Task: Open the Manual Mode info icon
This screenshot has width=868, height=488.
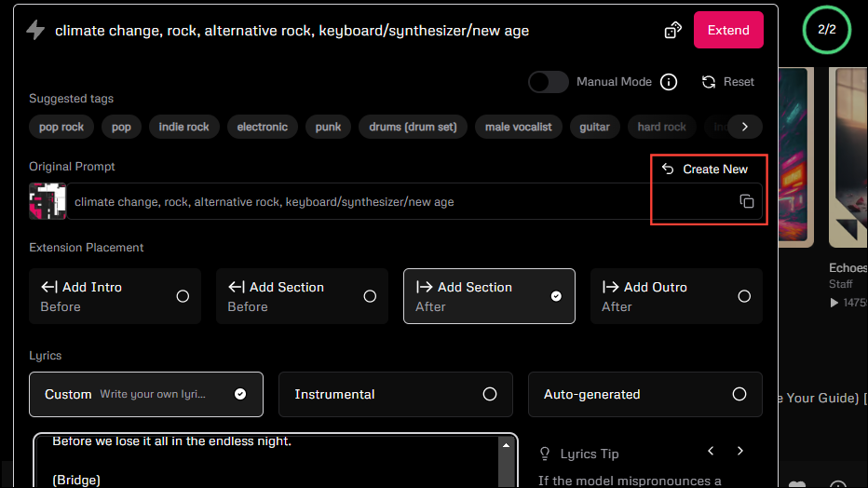Action: [x=669, y=82]
